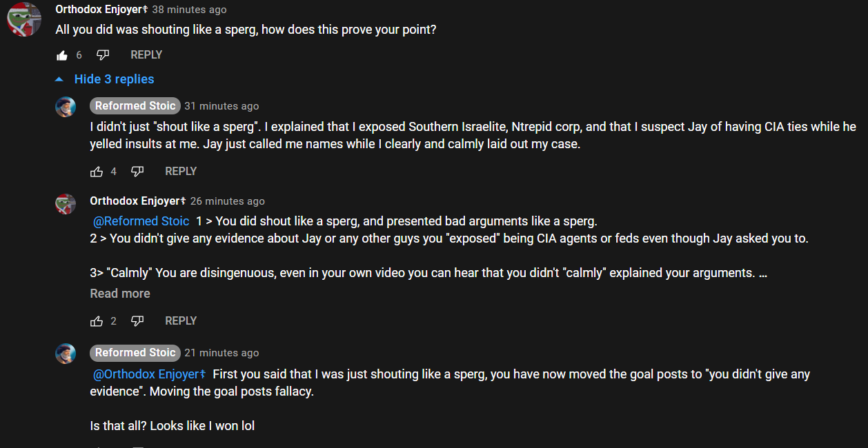Open the @Reformed Stoic mention link
Screen dimensions: 868x448
[x=141, y=221]
